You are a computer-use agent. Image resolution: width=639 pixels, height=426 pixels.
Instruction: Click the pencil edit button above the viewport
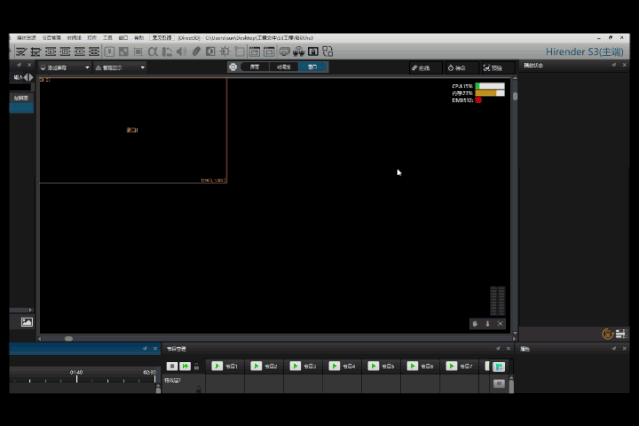[425, 68]
